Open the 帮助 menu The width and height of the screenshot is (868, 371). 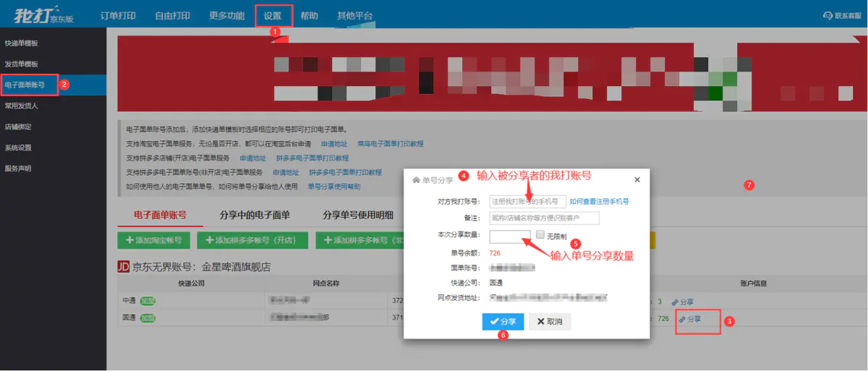click(x=309, y=15)
